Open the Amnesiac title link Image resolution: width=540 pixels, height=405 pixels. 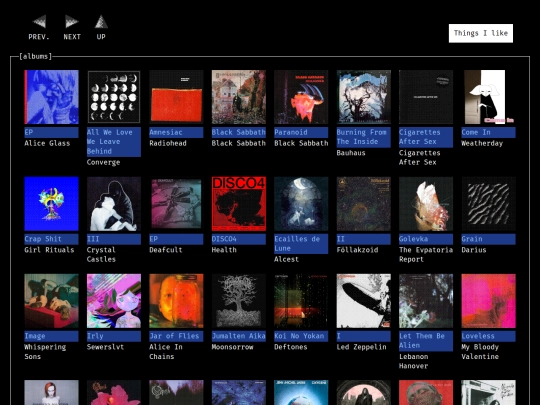[x=176, y=132]
